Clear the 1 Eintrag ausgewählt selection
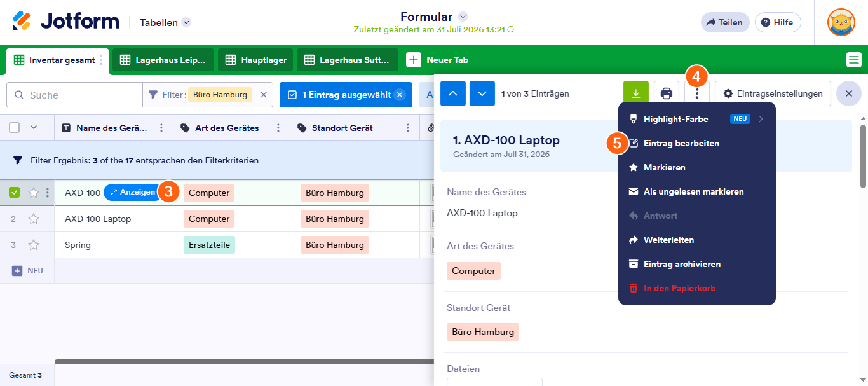The height and width of the screenshot is (386, 868). pyautogui.click(x=400, y=95)
